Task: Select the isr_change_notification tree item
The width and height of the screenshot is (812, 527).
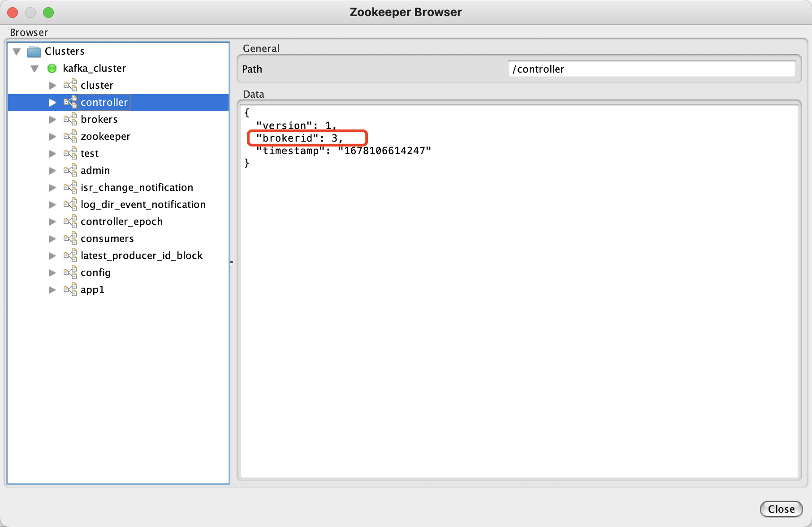Action: tap(137, 187)
